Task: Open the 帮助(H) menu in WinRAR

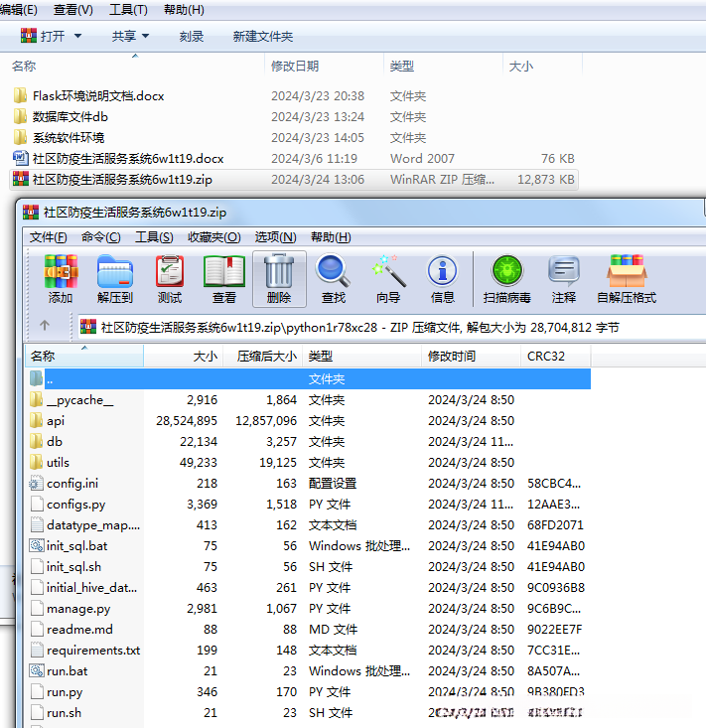Action: tap(331, 237)
